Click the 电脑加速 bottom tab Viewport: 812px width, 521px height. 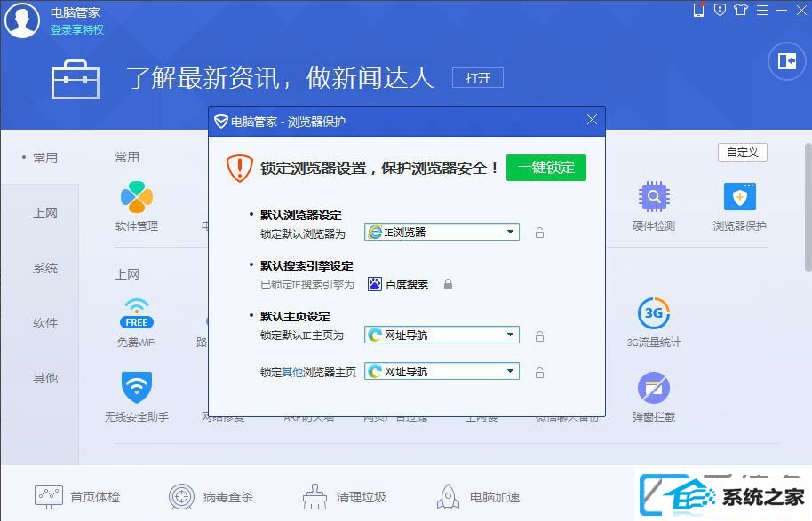pos(478,497)
